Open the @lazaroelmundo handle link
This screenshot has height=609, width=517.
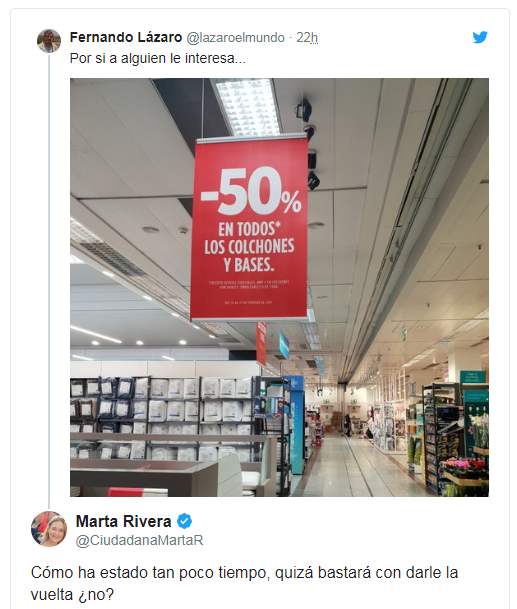235,38
